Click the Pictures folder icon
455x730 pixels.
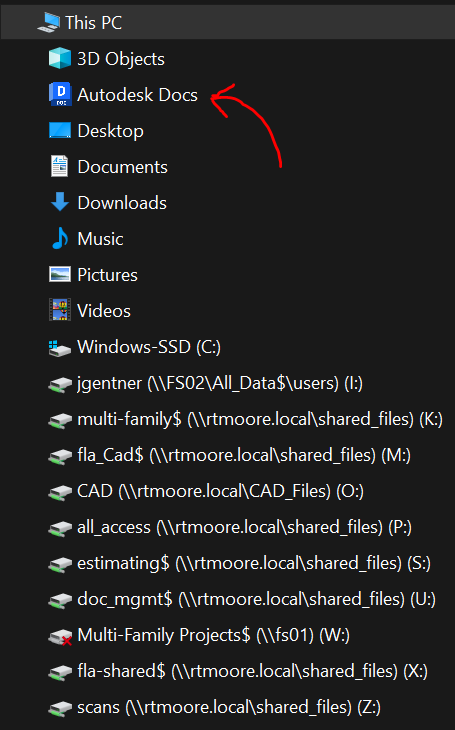point(60,274)
